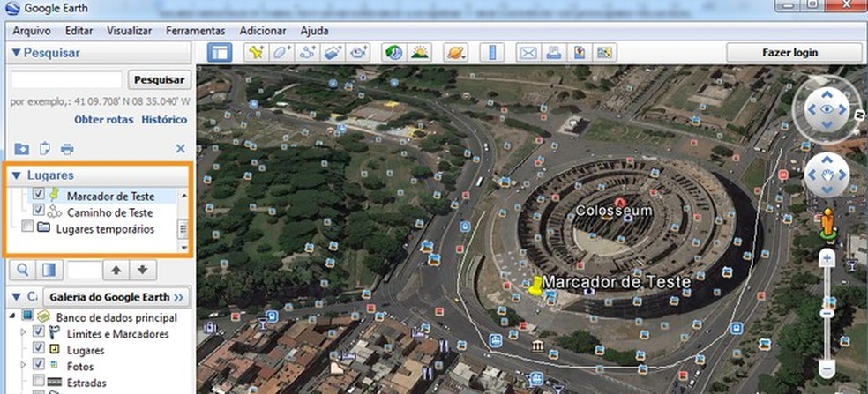Click the Fazer login button
The width and height of the screenshot is (868, 394).
(790, 53)
